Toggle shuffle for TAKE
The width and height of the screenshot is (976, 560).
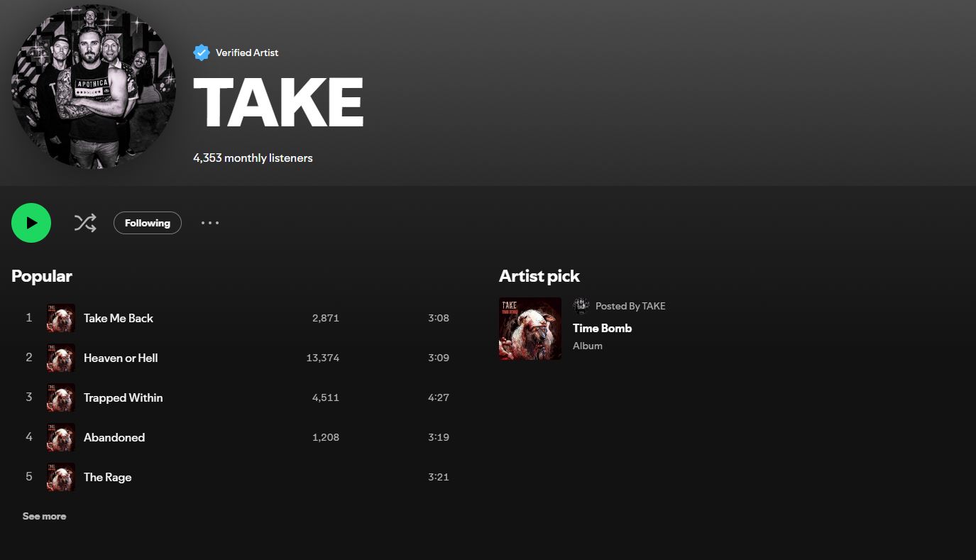[x=85, y=223]
